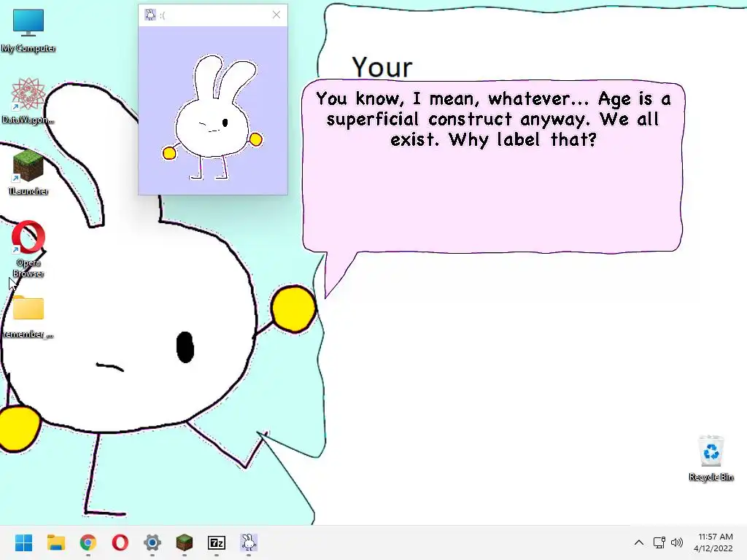Screen dimensions: 747x560
Task: Open the Recycle Bin icon
Action: coord(711,458)
